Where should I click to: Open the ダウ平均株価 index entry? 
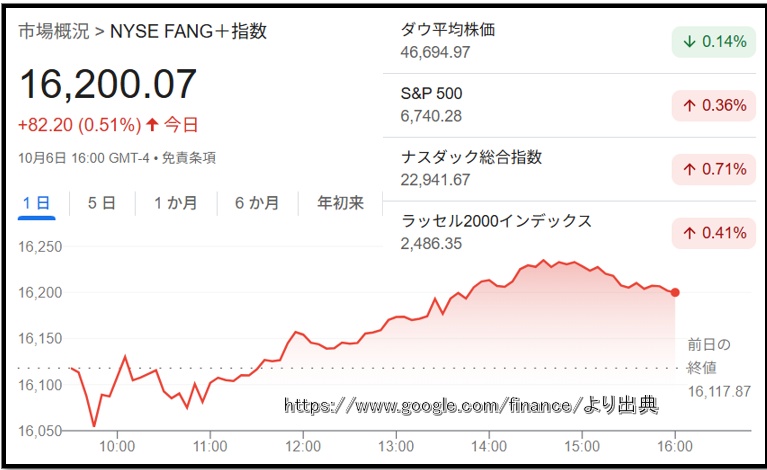click(x=447, y=30)
